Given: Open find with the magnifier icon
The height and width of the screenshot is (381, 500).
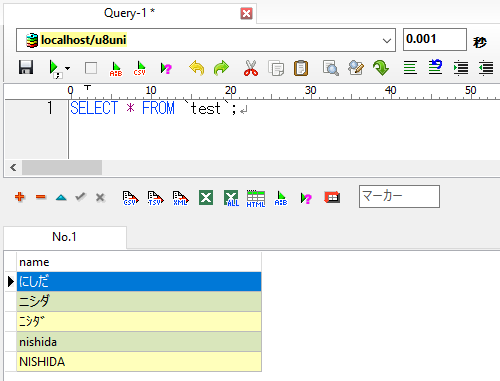Looking at the screenshot, I should [331, 68].
